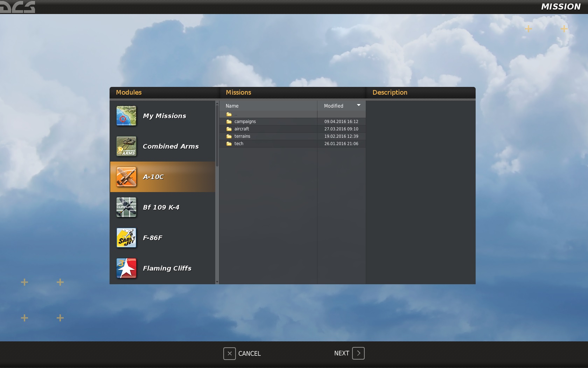Click the campaigns folder icon
588x368 pixels.
pyautogui.click(x=229, y=122)
